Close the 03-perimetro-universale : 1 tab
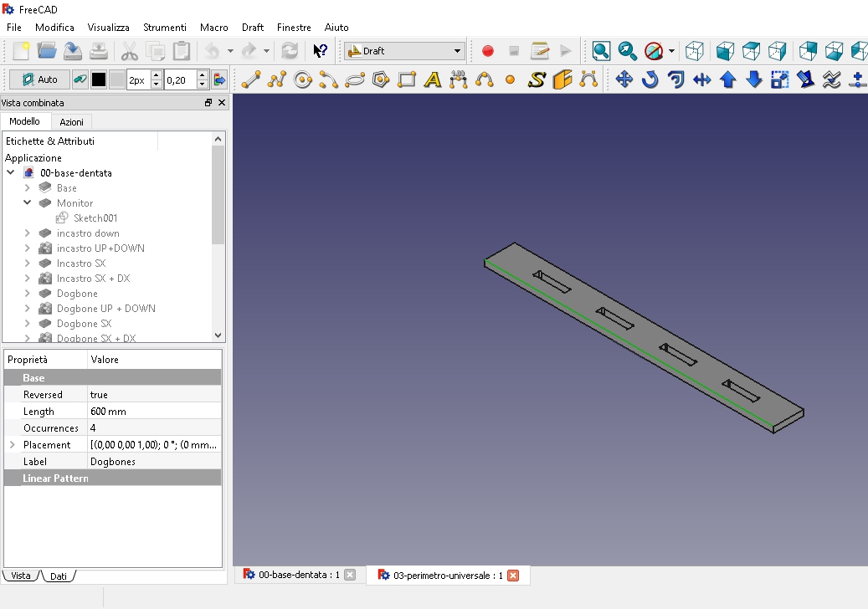Viewport: 868px width, 609px height. [513, 576]
